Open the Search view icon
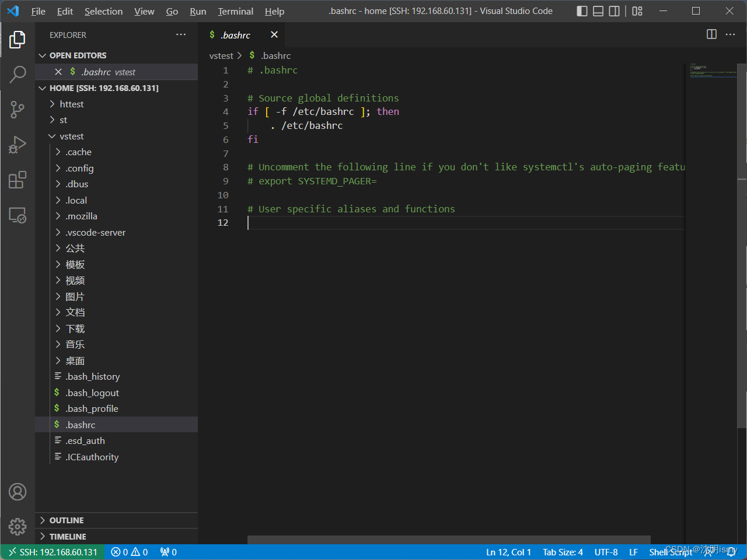 [18, 74]
